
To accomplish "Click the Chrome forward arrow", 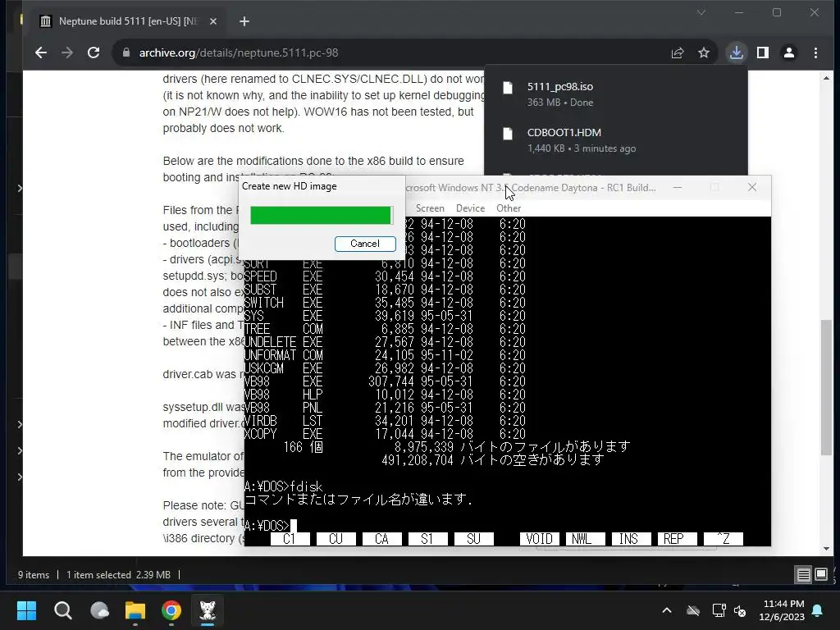I will 67,52.
